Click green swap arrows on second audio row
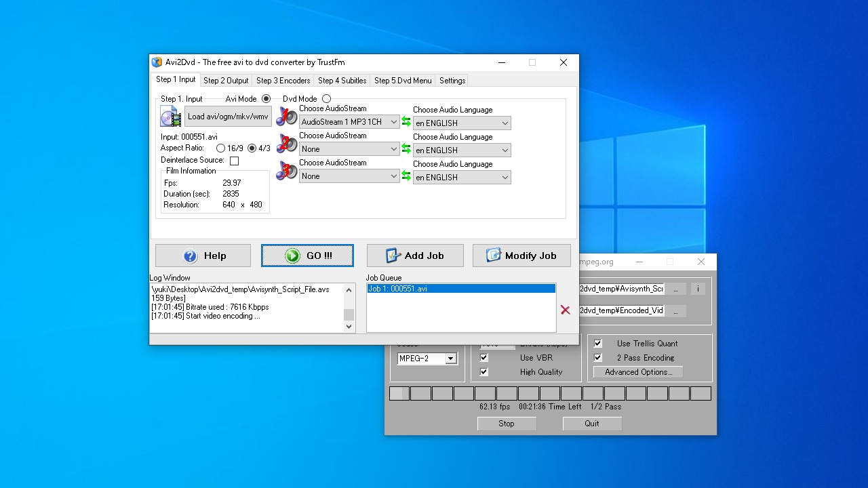The height and width of the screenshot is (488, 868). 406,149
